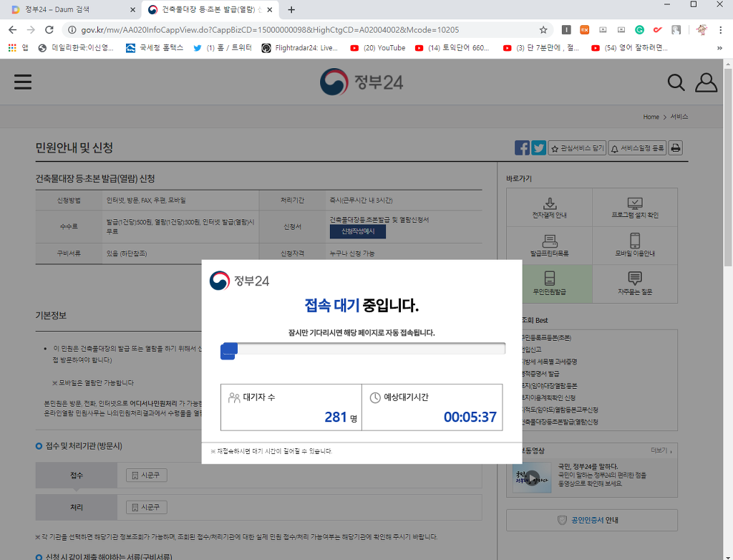Click the 시군구 button in 접수 row
Viewport: 733px width, 560px height.
(x=146, y=475)
